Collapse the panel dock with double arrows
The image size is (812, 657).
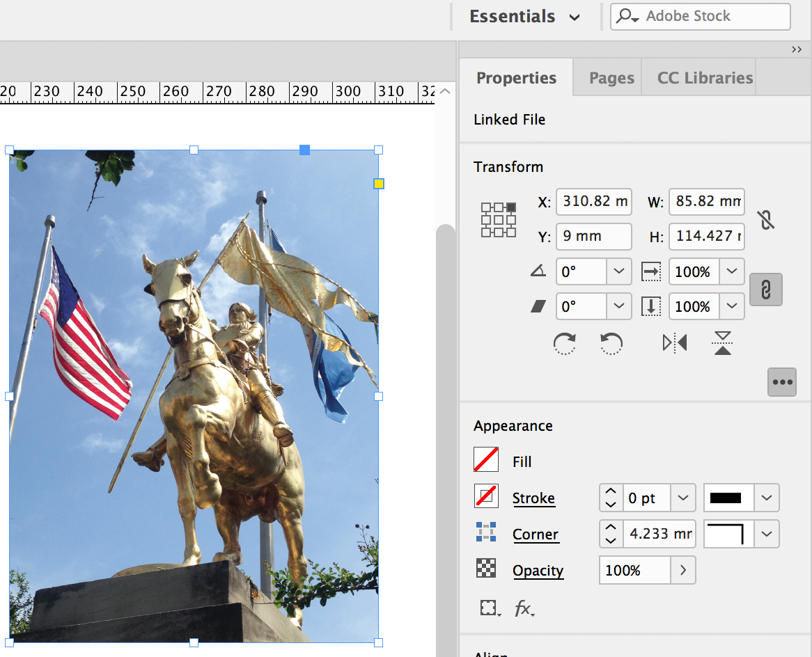[x=797, y=49]
